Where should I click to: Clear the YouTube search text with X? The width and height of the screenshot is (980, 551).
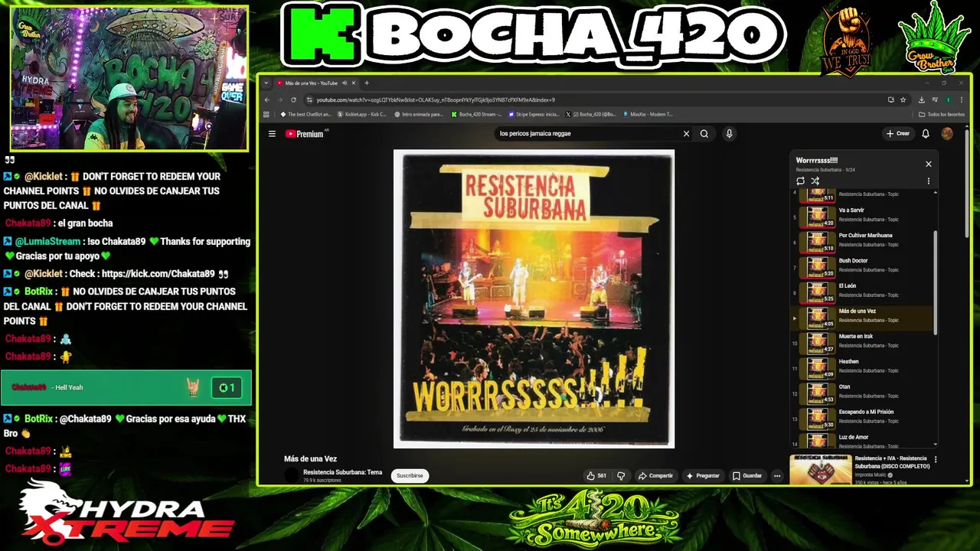tap(686, 134)
